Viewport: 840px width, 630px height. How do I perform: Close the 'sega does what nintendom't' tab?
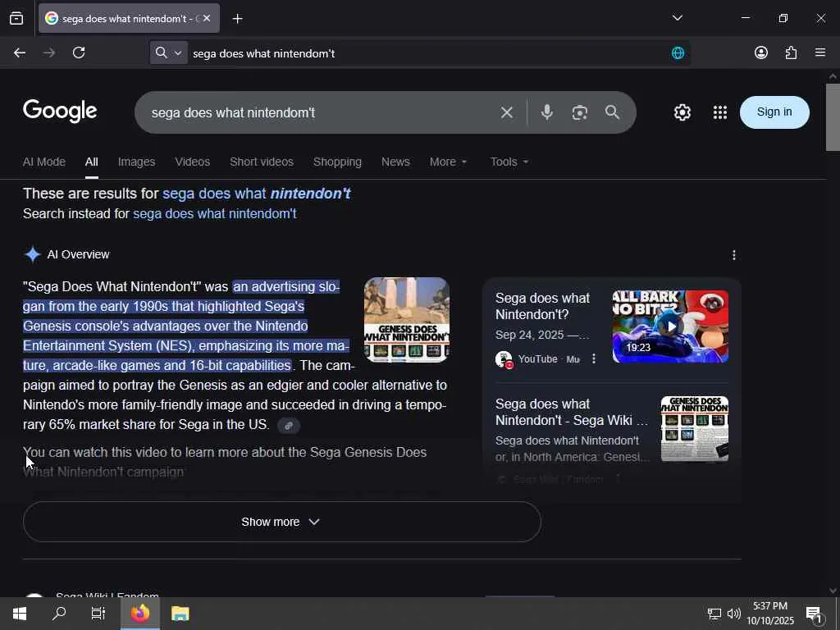click(x=207, y=18)
